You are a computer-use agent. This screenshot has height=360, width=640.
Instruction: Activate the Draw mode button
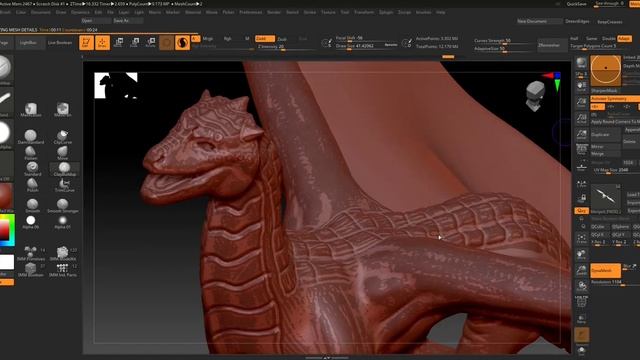102,42
